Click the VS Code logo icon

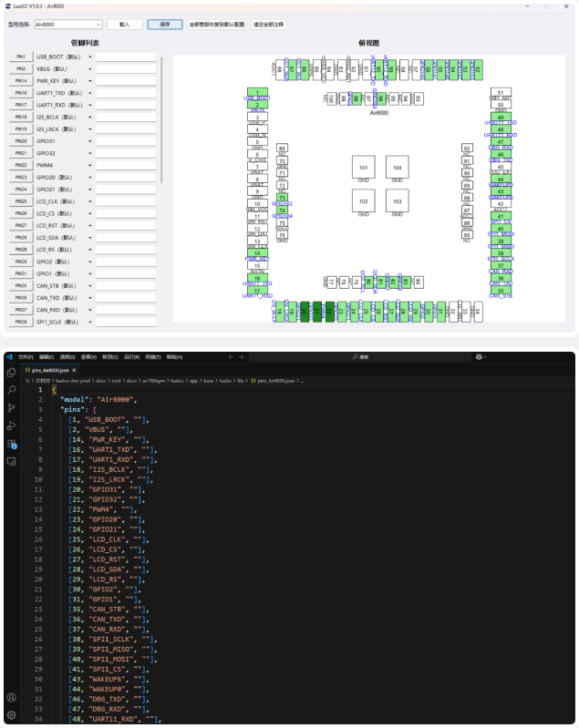click(10, 357)
